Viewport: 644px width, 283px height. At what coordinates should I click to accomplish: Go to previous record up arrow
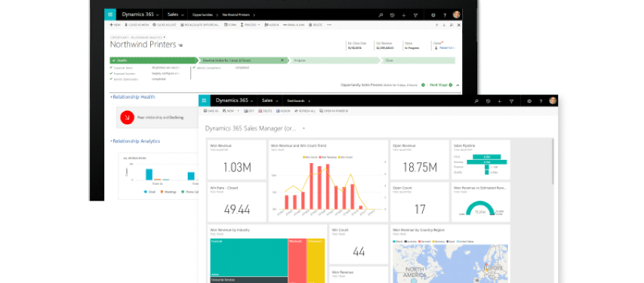point(436,25)
